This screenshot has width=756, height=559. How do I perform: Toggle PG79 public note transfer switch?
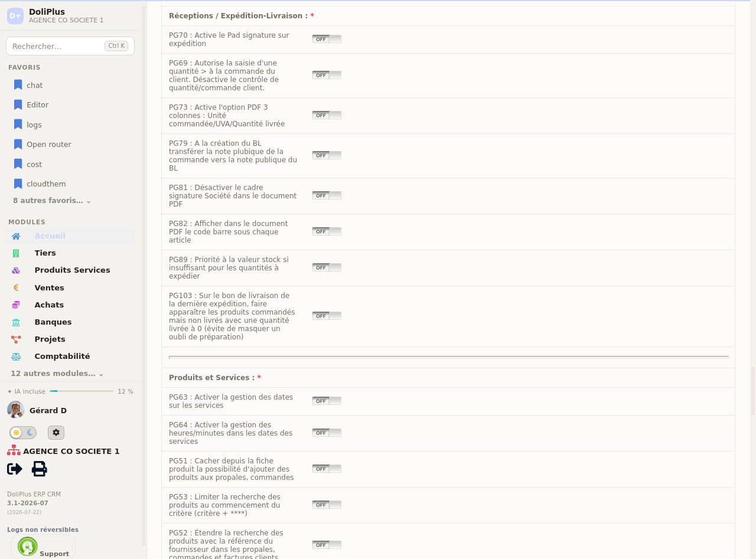click(327, 155)
